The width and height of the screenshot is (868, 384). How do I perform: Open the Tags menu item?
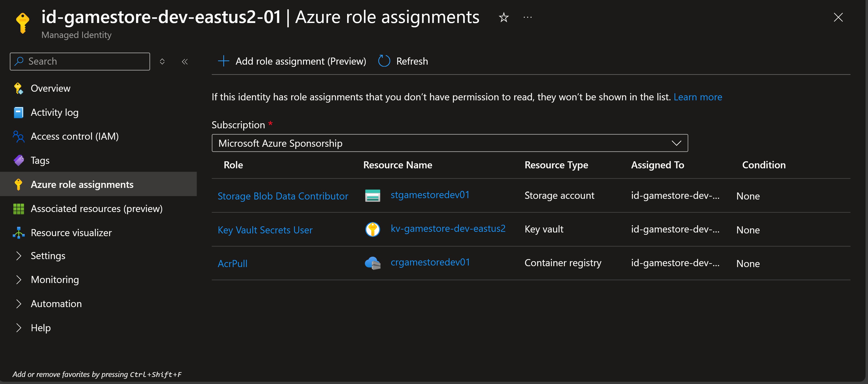tap(40, 160)
